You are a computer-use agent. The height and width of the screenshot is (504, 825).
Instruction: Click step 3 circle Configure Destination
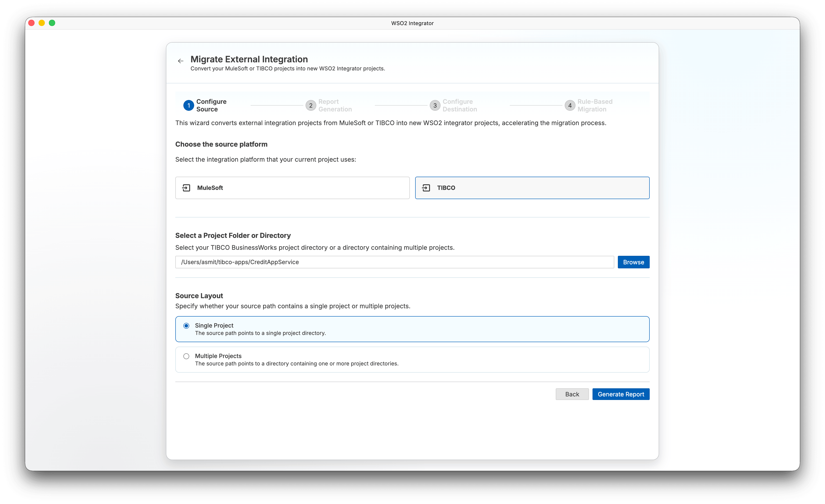pyautogui.click(x=435, y=106)
